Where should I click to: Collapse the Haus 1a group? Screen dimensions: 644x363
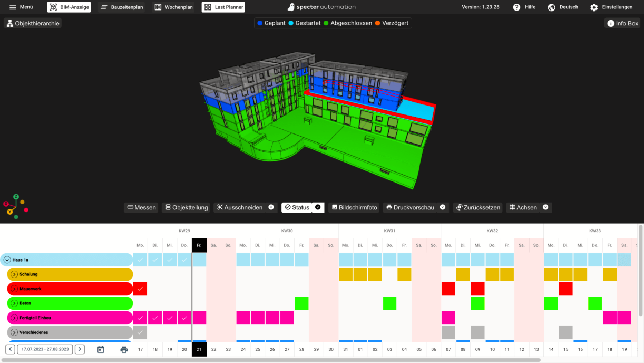click(7, 260)
